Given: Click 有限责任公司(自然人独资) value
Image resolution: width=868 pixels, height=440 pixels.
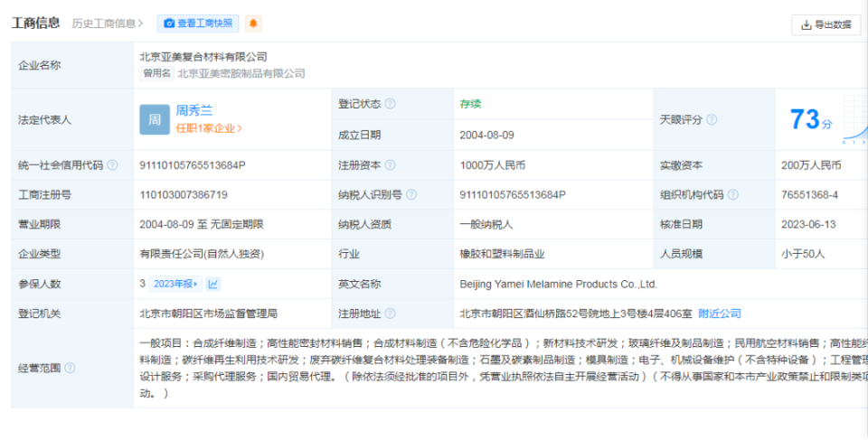Looking at the screenshot, I should [x=202, y=254].
